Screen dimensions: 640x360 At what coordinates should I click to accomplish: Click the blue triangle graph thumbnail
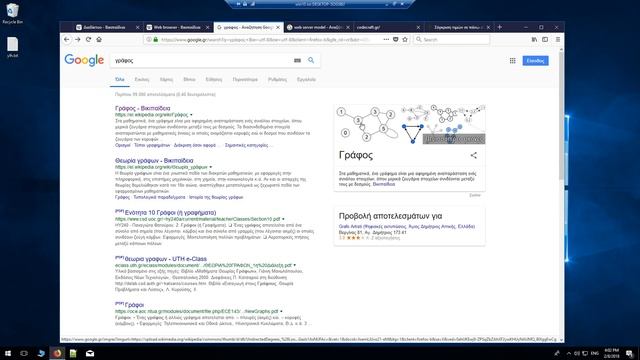[412, 134]
